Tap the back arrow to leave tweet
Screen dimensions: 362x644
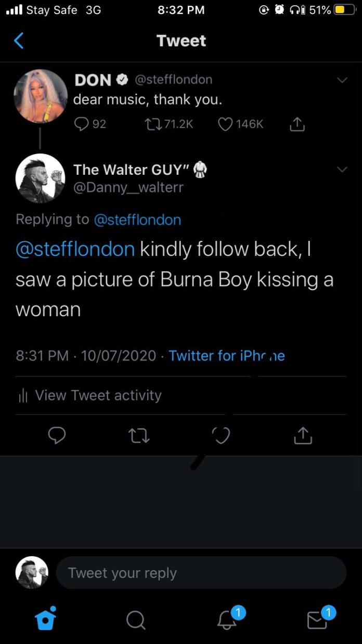pos(19,41)
